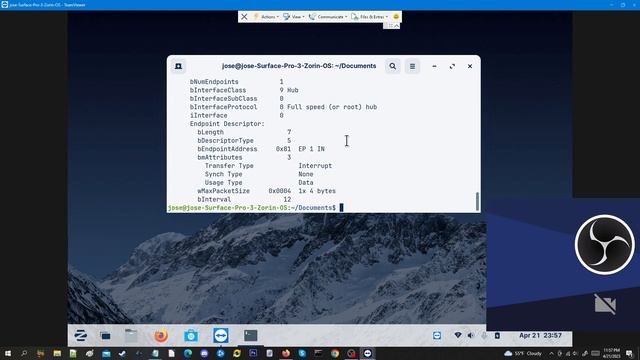Switch to TeamViewer in the Windows taskbar
Image resolution: width=640 pixels, height=360 pixels.
point(367,353)
